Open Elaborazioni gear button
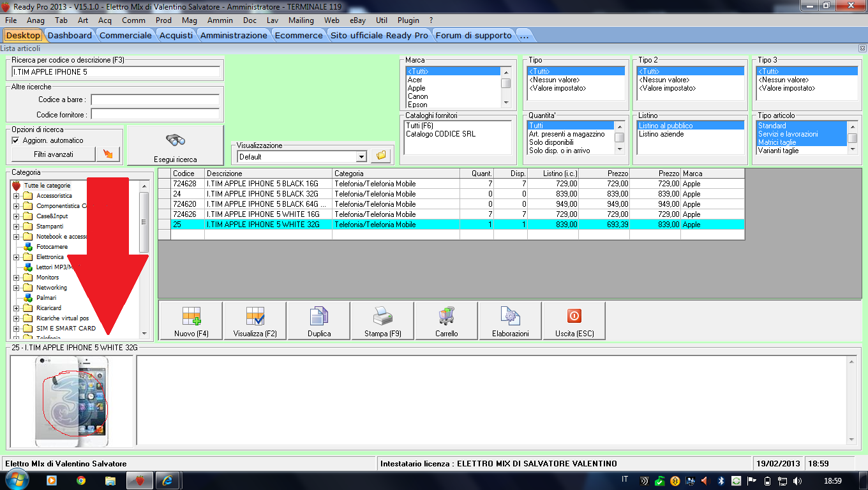 [510, 321]
